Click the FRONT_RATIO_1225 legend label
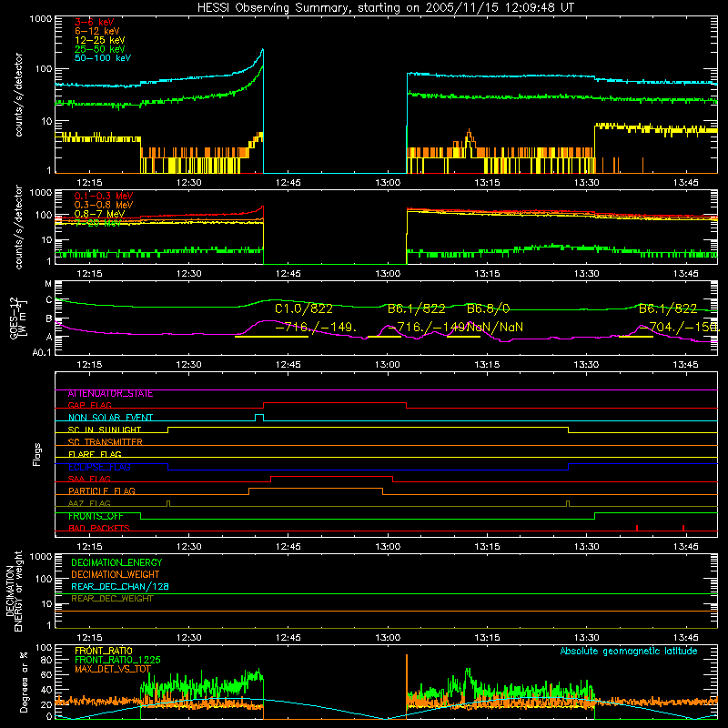This screenshot has height=728, width=728. click(117, 661)
